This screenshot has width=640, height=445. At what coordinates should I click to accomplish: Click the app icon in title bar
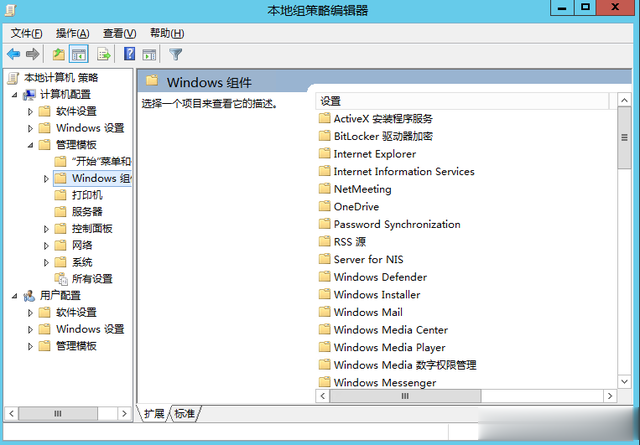click(10, 10)
